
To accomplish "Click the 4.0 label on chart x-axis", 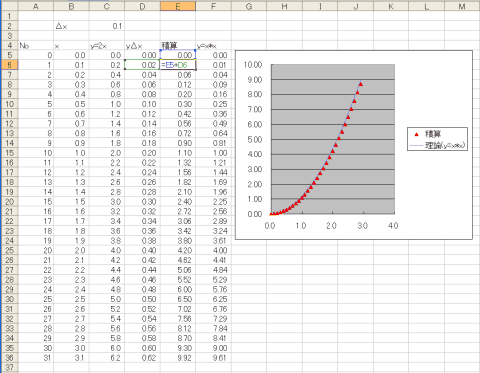I will coord(393,226).
